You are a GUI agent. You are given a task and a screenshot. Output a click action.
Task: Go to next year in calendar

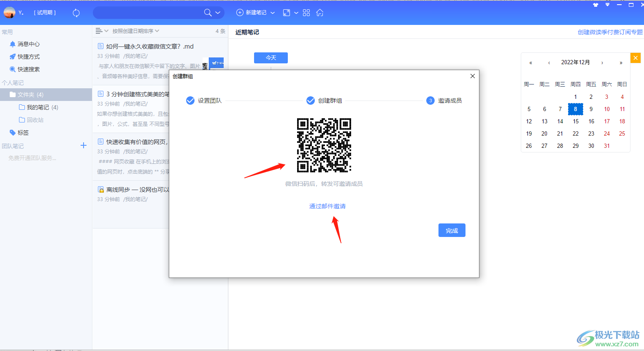point(621,63)
